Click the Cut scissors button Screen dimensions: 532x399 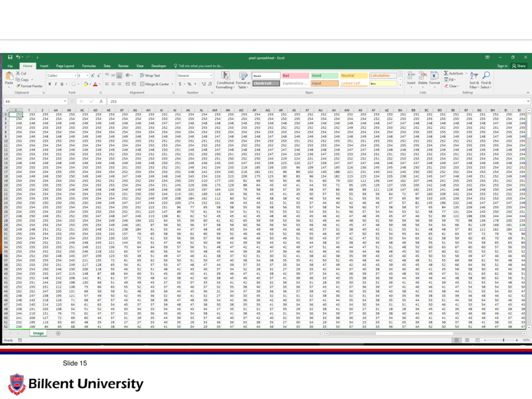pos(21,73)
